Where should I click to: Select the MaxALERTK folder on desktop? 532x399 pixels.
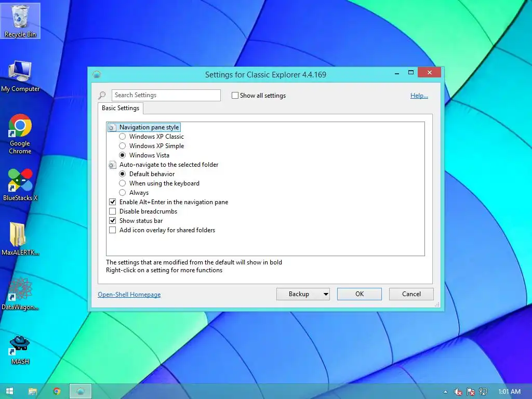pos(20,239)
